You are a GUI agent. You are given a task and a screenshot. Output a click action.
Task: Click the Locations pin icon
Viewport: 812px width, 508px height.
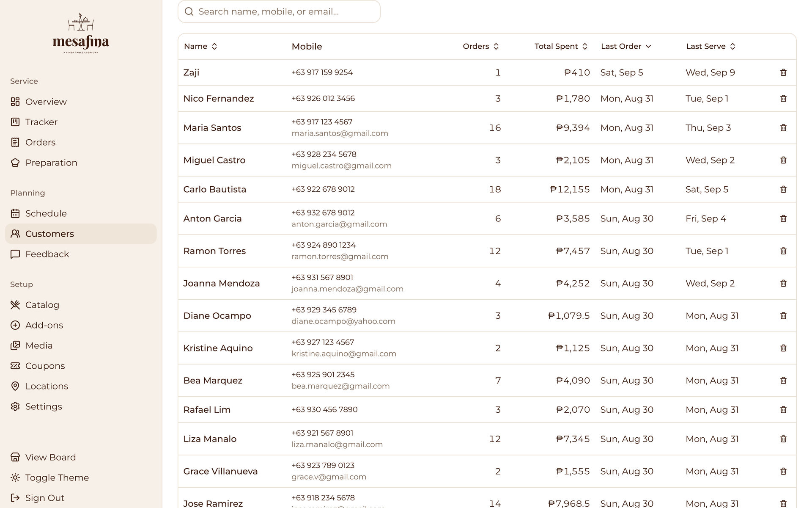[15, 386]
